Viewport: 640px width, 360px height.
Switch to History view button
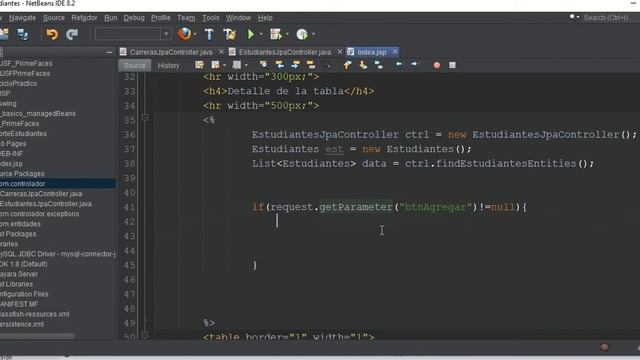168,65
